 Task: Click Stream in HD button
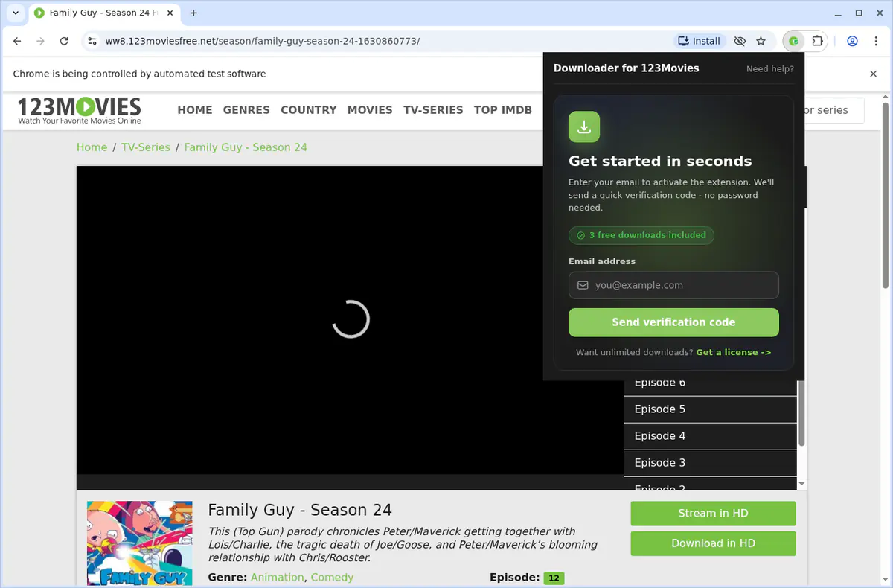(713, 514)
